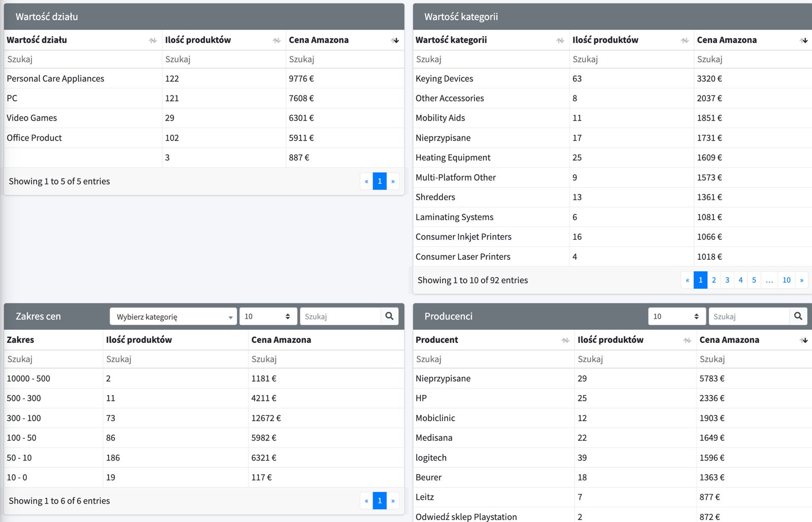Click next page arrow in Zakres cen pagination
Screen dimensions: 812x522
click(x=393, y=501)
